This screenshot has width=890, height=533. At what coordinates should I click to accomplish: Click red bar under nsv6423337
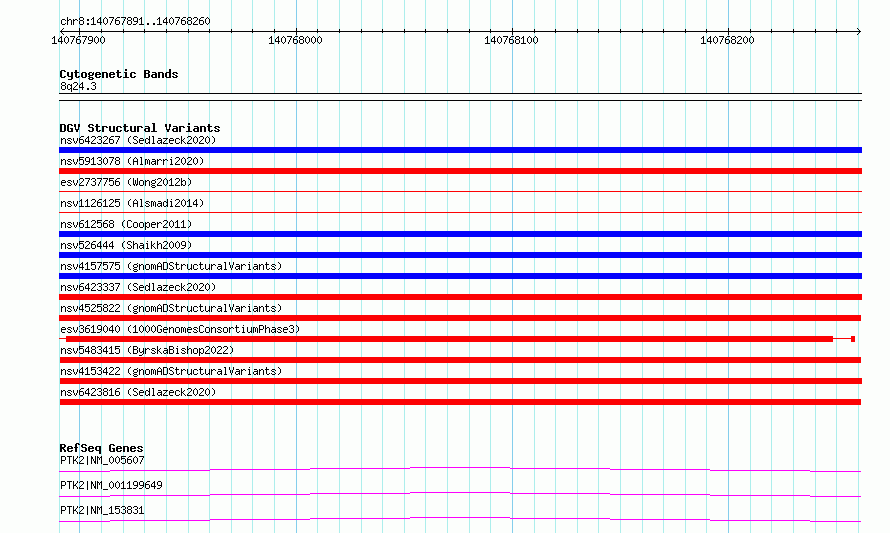pyautogui.click(x=460, y=297)
